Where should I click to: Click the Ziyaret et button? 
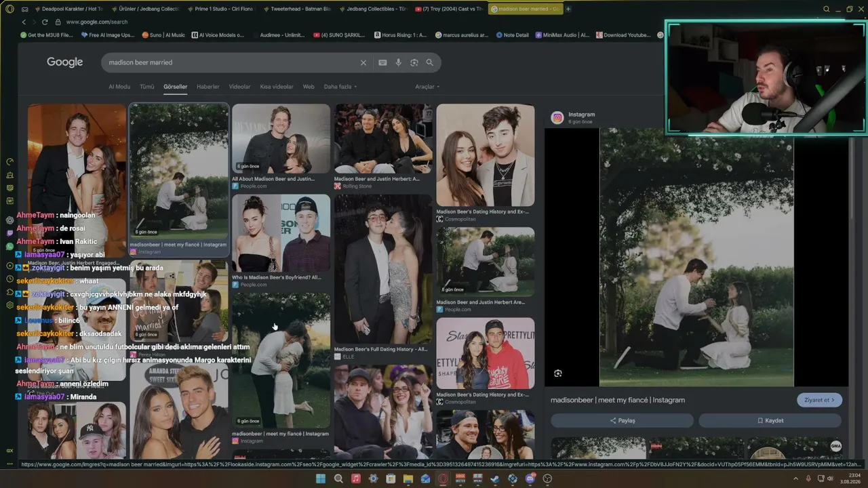pos(820,400)
